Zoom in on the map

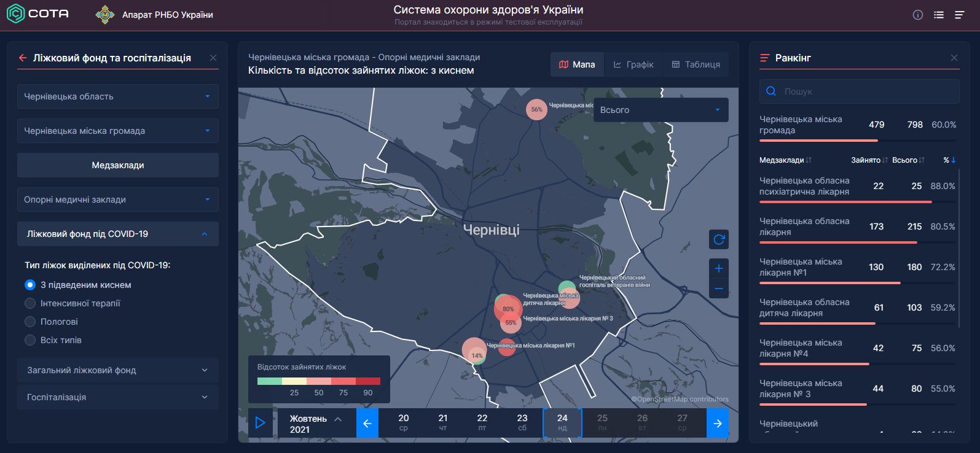(719, 268)
